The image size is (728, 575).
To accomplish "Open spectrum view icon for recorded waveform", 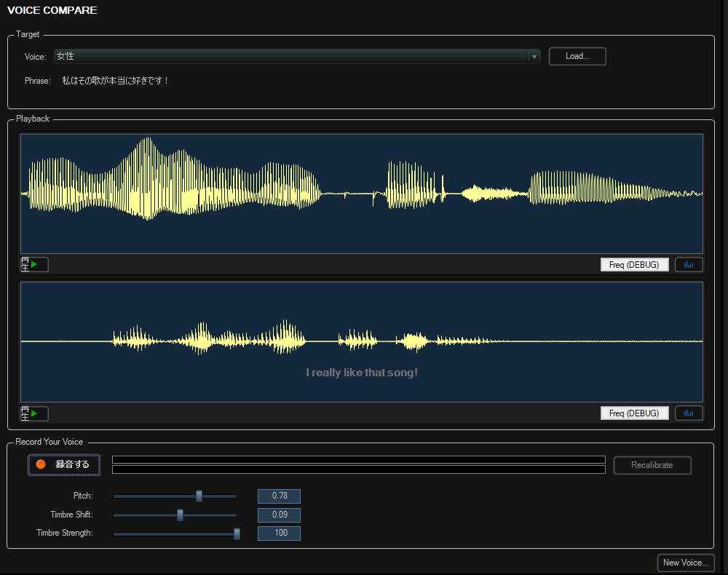I will (689, 413).
